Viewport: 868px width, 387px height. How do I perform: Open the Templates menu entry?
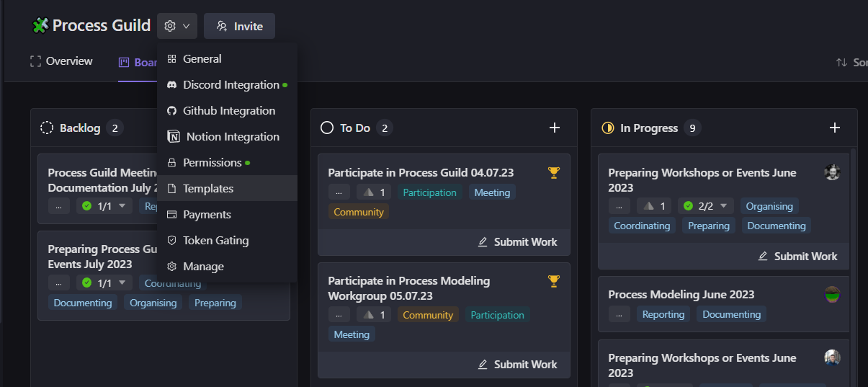coord(208,189)
